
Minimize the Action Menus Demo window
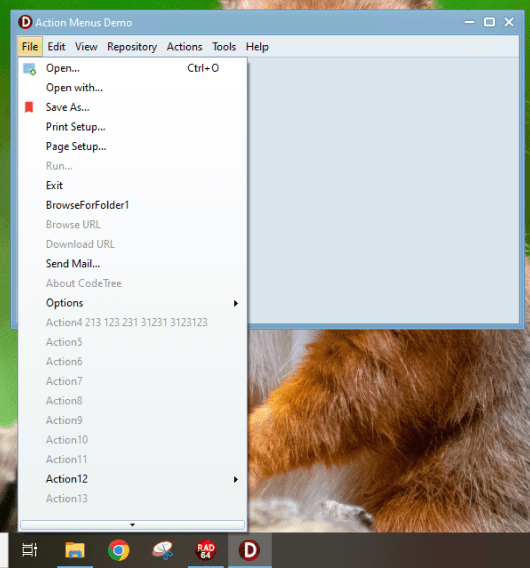click(470, 22)
